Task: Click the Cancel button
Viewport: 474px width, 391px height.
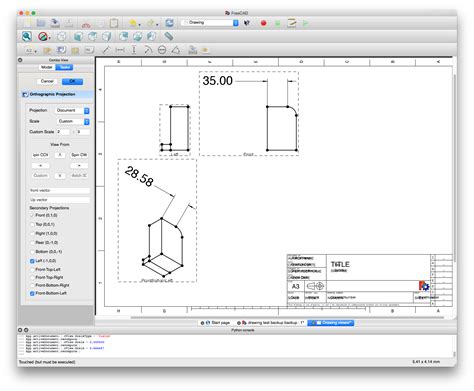Action: 47,81
